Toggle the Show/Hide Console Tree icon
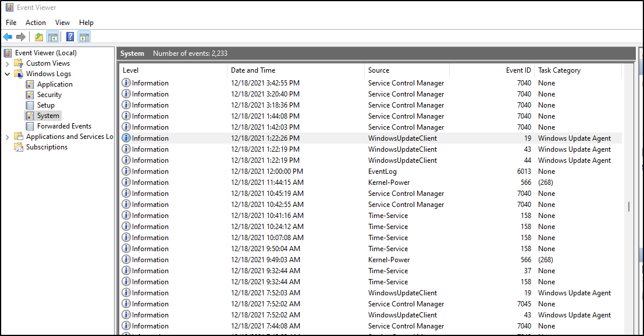 click(52, 37)
